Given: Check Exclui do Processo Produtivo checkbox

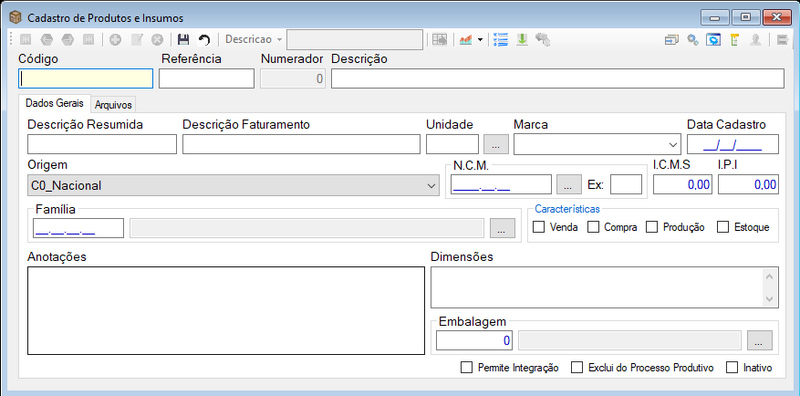Looking at the screenshot, I should coord(577,367).
